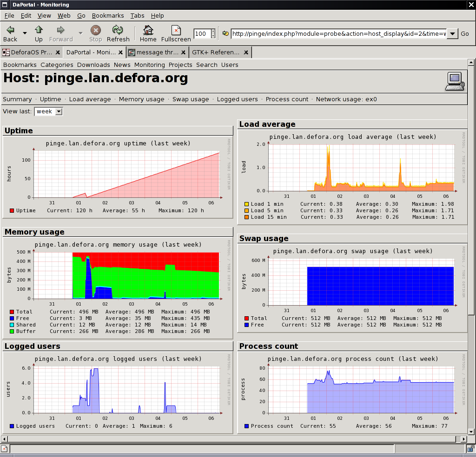Click the host computer icon
Viewport: 476px width, 457px height.
click(455, 81)
